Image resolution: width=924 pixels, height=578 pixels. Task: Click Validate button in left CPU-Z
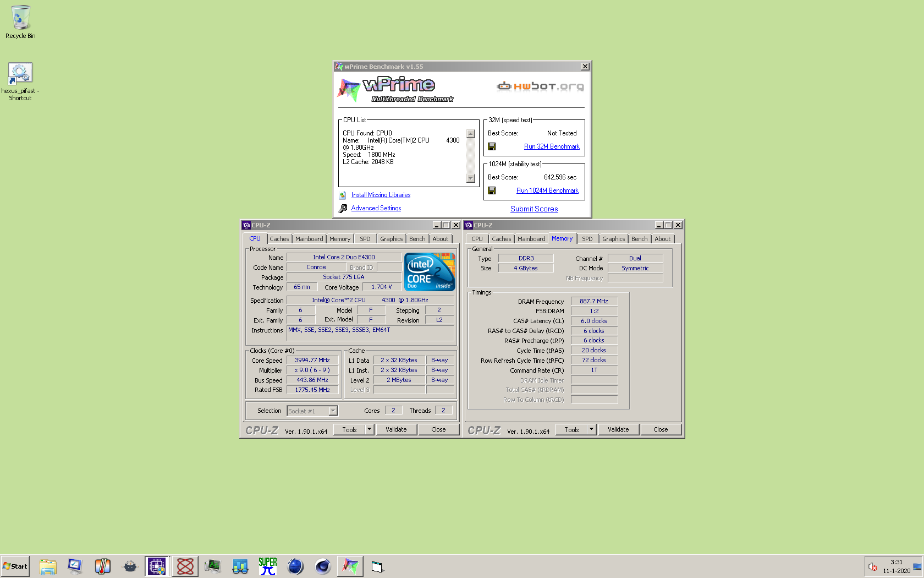397,429
